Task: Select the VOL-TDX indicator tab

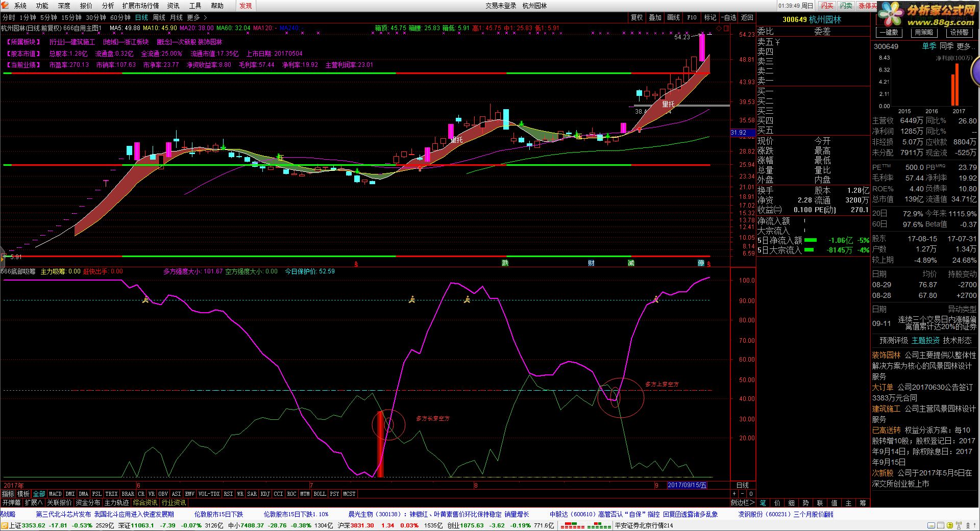Action: pyautogui.click(x=209, y=494)
